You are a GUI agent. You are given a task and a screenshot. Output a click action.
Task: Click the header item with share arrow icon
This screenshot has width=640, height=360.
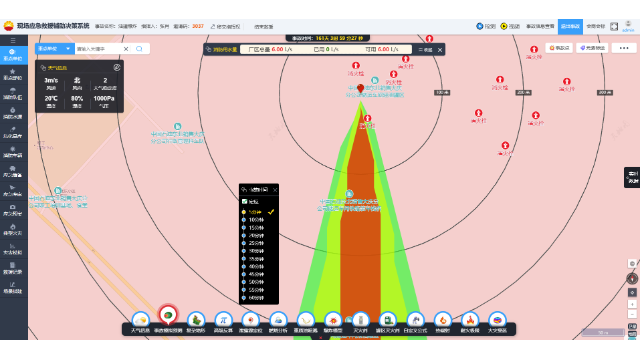[225, 27]
